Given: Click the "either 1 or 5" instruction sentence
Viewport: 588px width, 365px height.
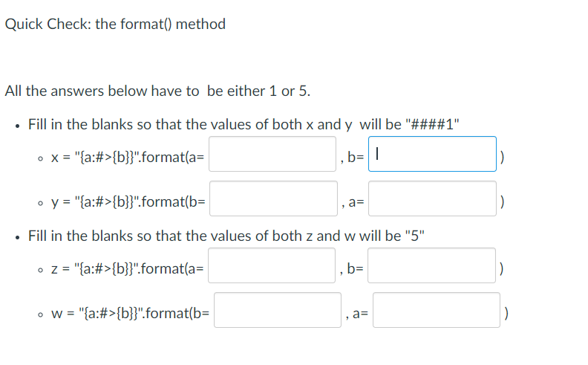Looking at the screenshot, I should click(x=157, y=91).
